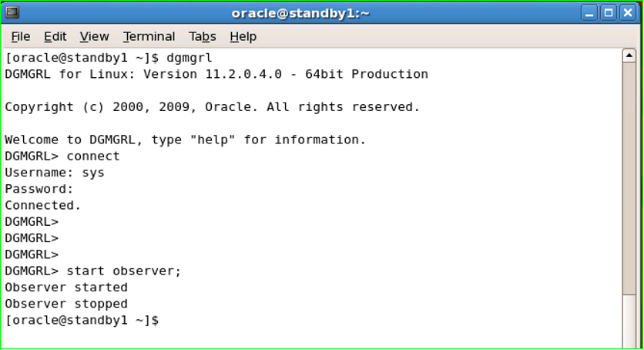
Task: Click the window title oracle@standby1:~
Action: (x=300, y=13)
